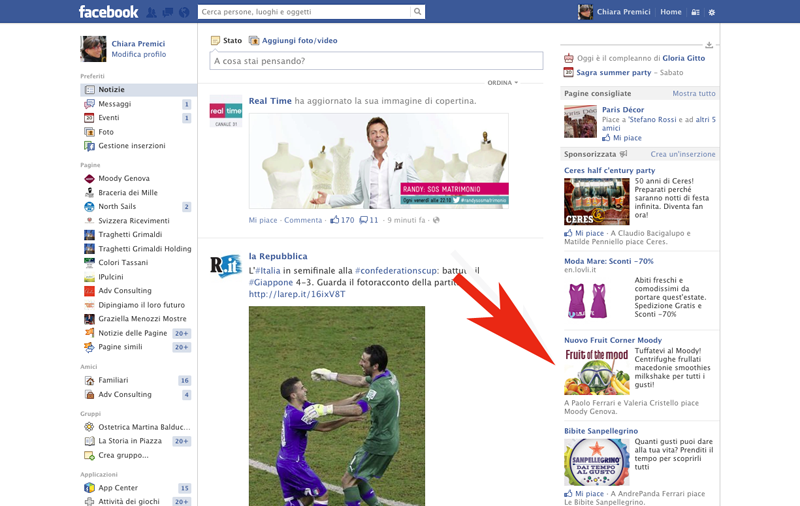Open the larep.it article link
The height and width of the screenshot is (506, 800).
point(297,294)
